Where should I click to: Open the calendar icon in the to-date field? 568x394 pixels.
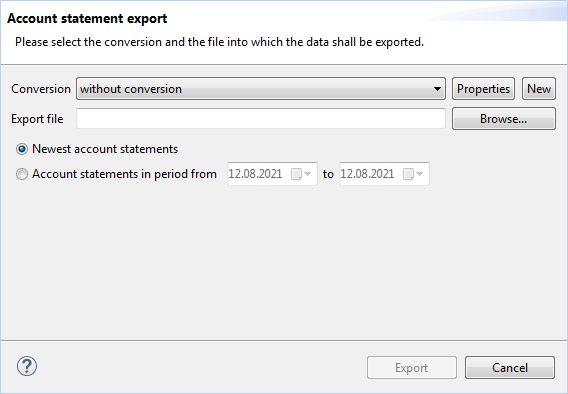coord(408,174)
